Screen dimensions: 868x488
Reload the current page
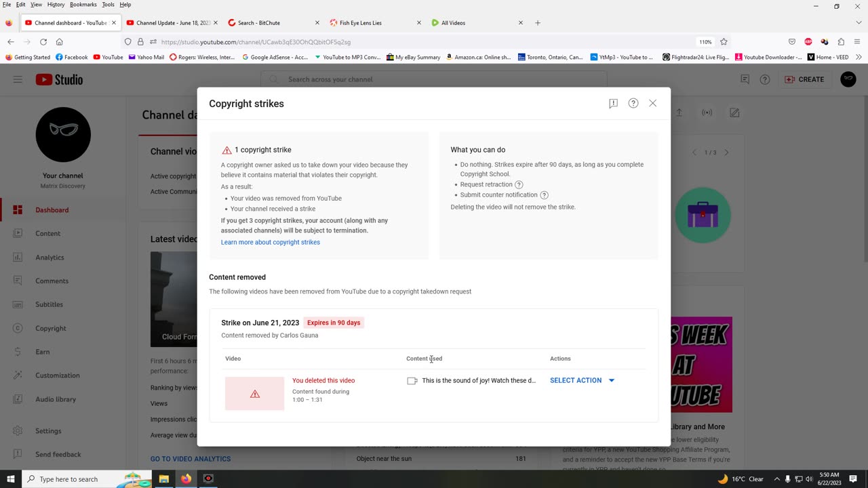coord(43,42)
